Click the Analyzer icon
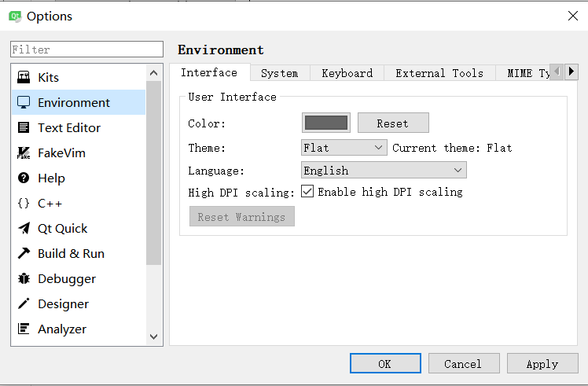Viewport: 588px width, 386px height. pyautogui.click(x=24, y=329)
